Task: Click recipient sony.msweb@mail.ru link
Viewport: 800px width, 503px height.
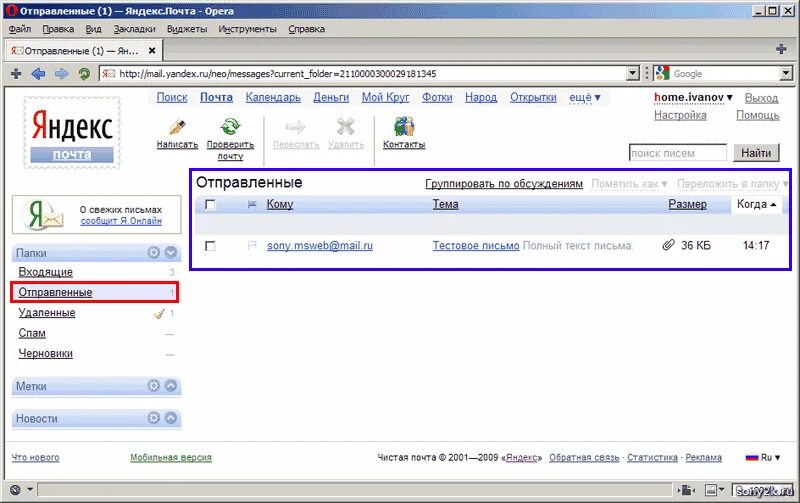Action: point(320,245)
